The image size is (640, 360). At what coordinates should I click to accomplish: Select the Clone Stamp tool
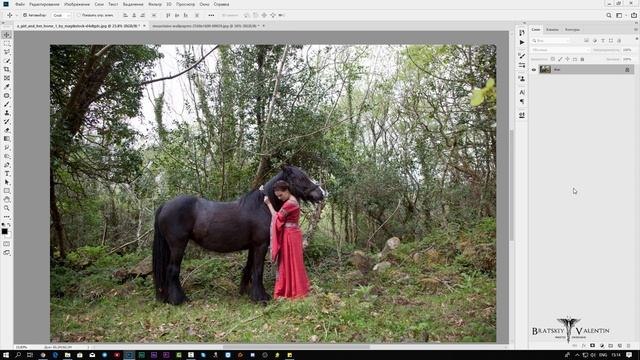[x=7, y=113]
